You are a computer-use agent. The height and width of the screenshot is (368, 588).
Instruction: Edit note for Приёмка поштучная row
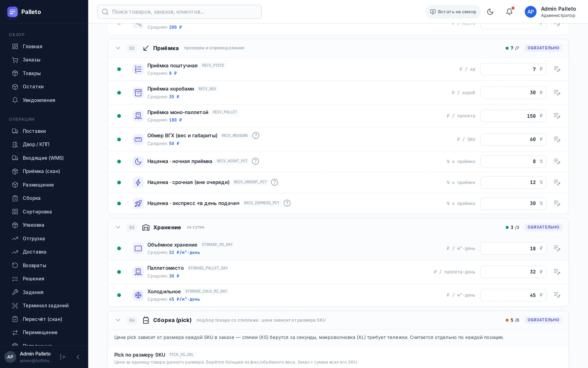coord(557,69)
